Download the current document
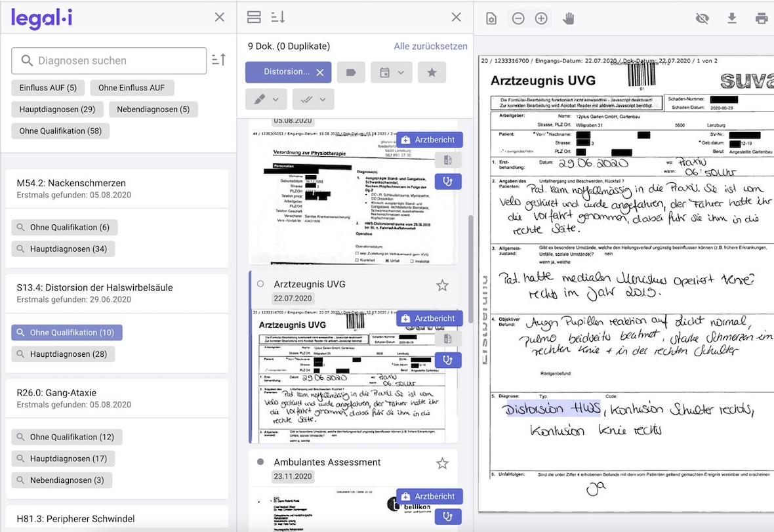Viewport: 774px width, 532px height. coord(732,19)
